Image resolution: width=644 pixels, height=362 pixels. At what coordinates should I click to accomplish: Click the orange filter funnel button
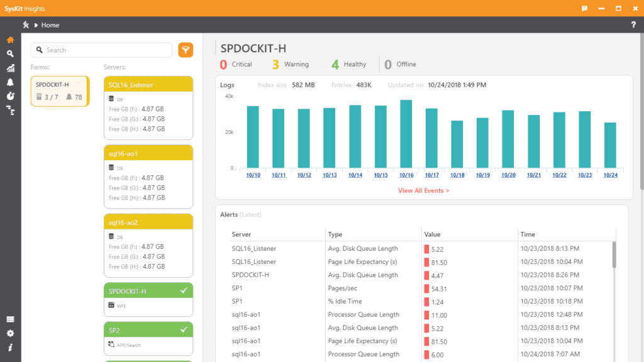coord(186,50)
